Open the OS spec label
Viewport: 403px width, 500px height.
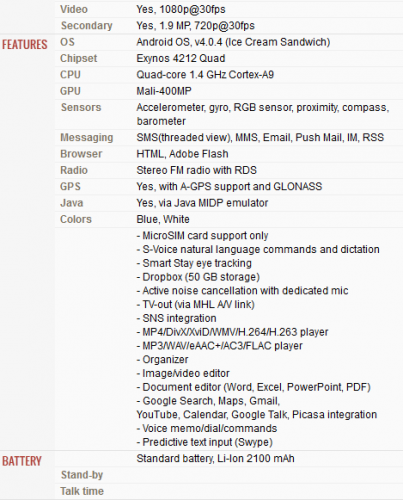[67, 42]
